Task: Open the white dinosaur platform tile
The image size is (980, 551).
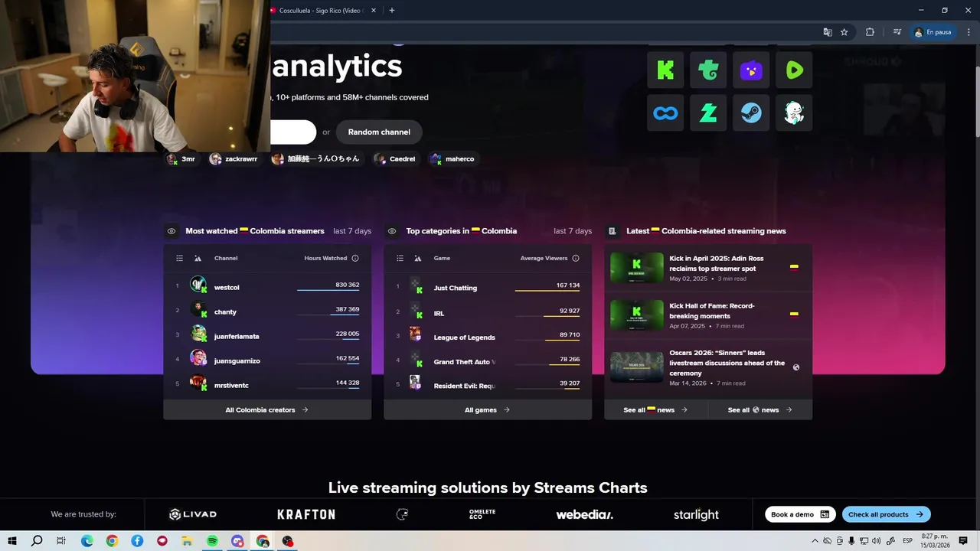Action: click(794, 113)
